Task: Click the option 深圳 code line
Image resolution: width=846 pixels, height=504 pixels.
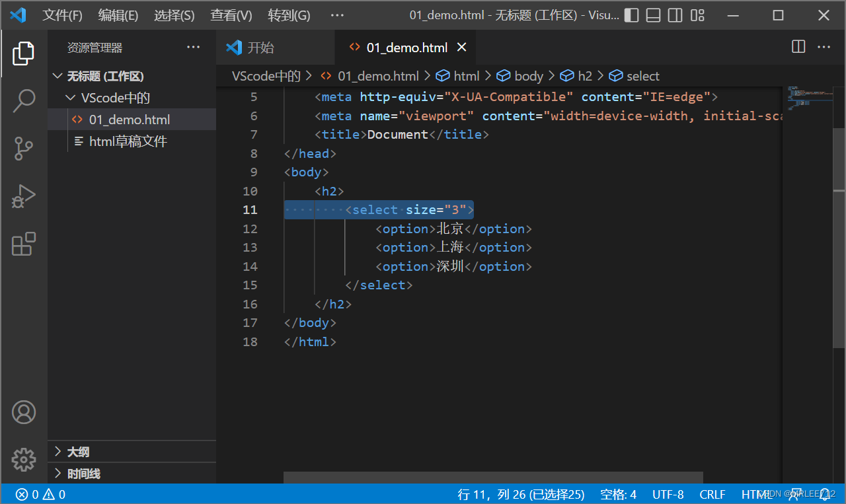Action: [454, 266]
